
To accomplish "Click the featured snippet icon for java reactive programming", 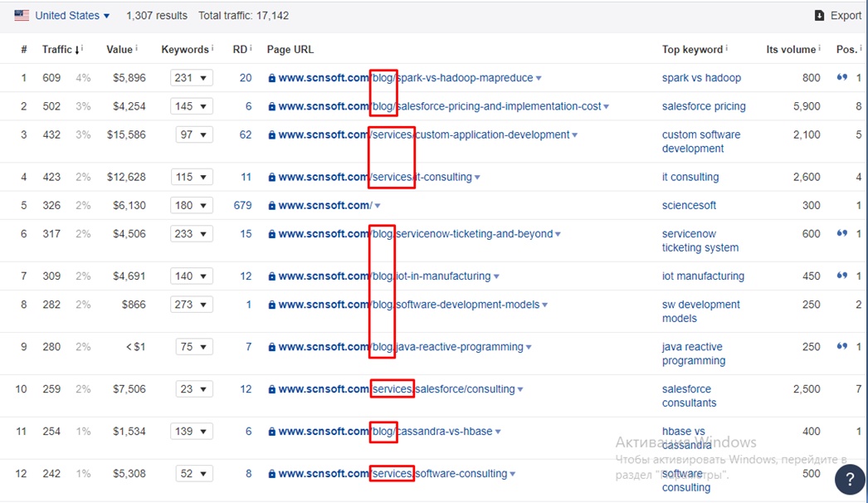I will pos(842,346).
